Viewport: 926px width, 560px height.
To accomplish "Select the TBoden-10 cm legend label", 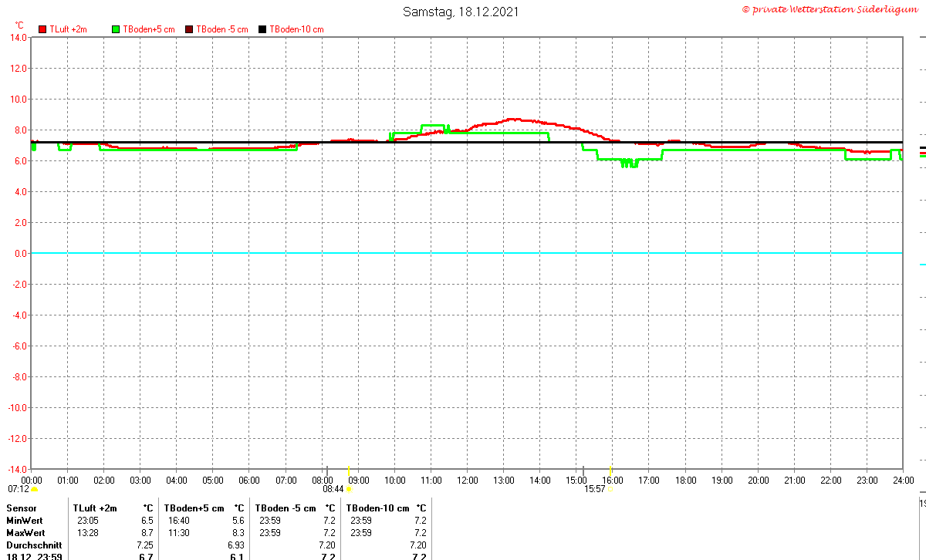I will tap(296, 29).
